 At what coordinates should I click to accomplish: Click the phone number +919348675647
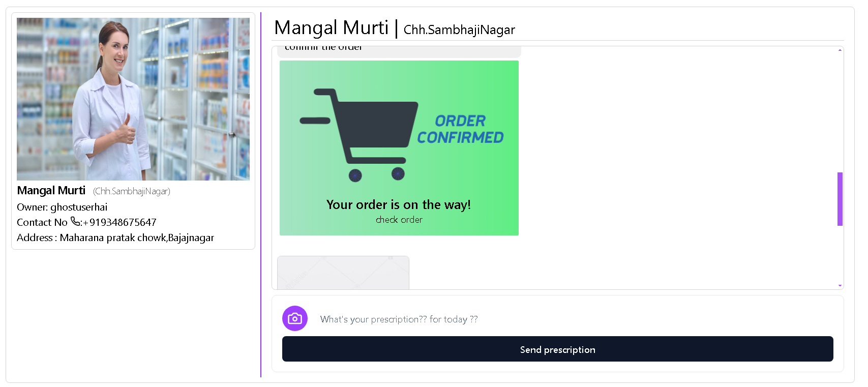[123, 222]
